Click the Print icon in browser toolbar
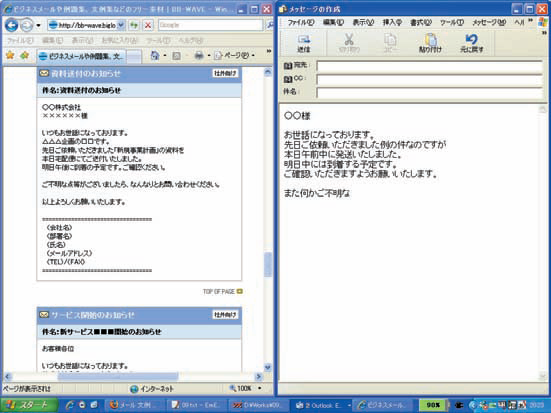 199,56
